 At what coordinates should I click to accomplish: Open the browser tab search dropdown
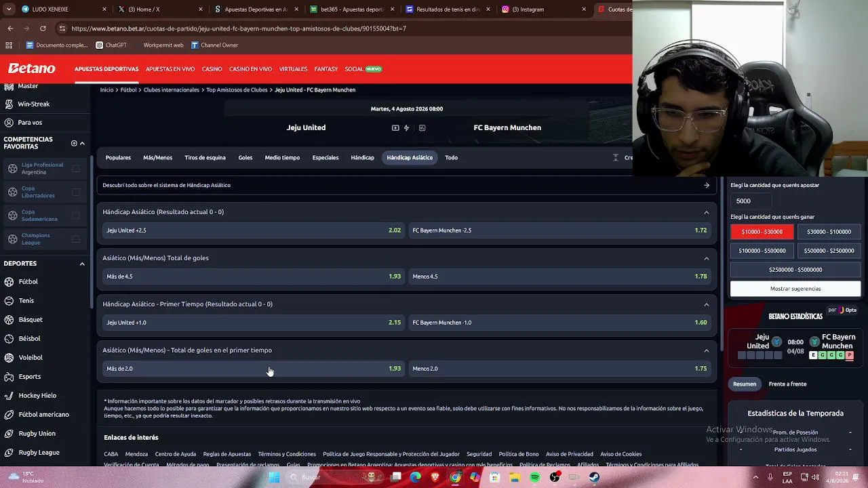pos(10,9)
